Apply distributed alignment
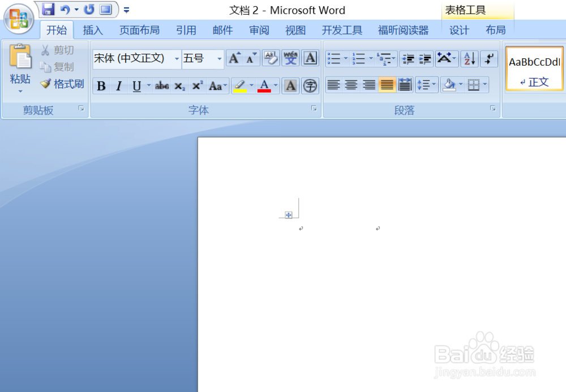Screen dimensions: 566x392 pos(405,85)
